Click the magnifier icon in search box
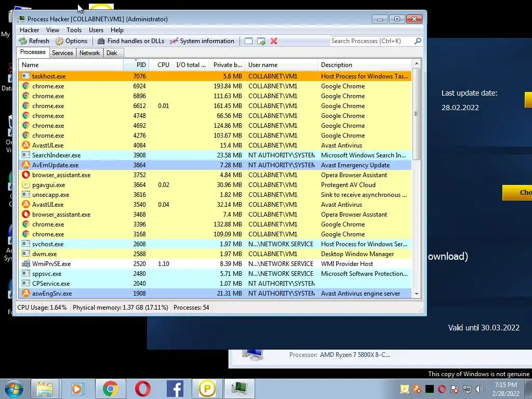This screenshot has width=532, height=399. tap(418, 41)
